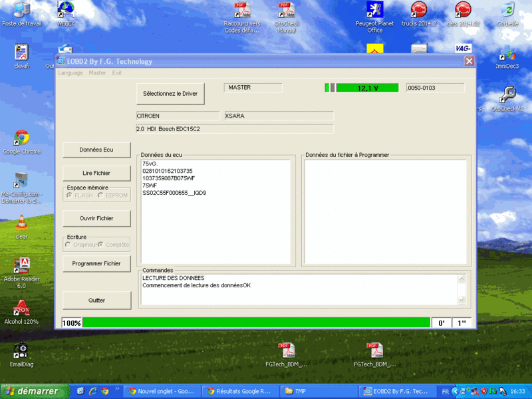
Task: Click the Données du fichier à Programmer box
Action: coord(386,211)
